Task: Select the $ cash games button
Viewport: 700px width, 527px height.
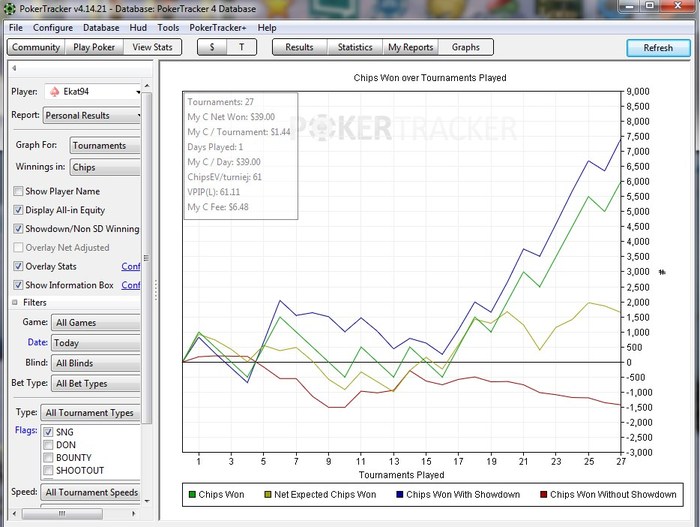Action: click(x=212, y=47)
